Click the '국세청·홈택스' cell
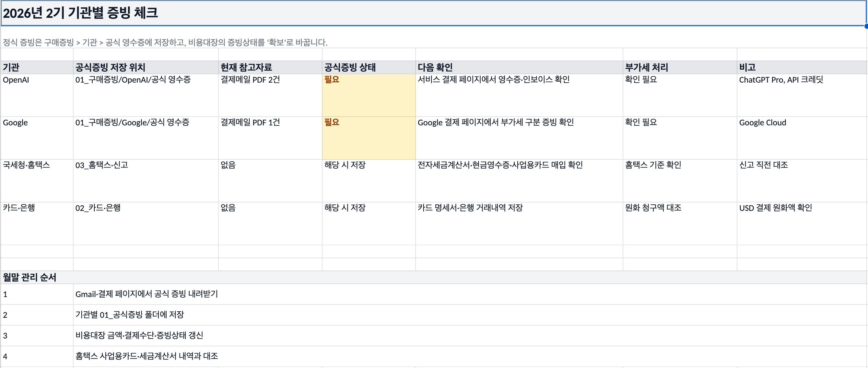 [x=37, y=181]
